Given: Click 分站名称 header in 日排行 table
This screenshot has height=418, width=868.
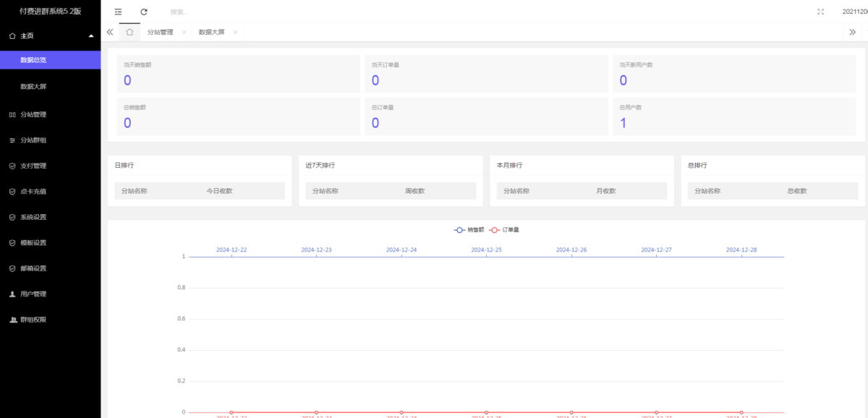Looking at the screenshot, I should (134, 191).
